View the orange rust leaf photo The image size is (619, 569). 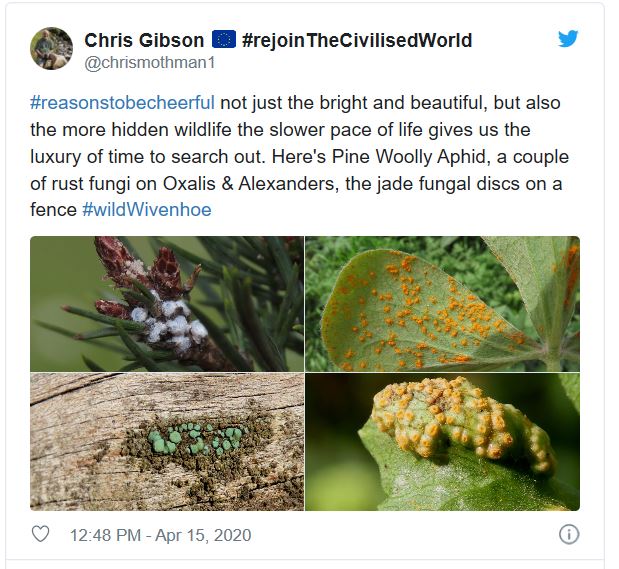point(443,304)
